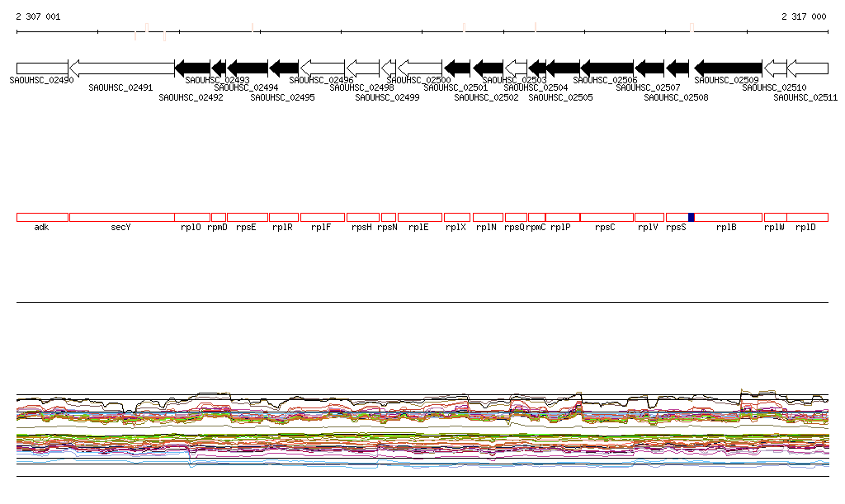
Task: Click the black SAOUHSC_02501 gene arrow
Action: pyautogui.click(x=457, y=68)
